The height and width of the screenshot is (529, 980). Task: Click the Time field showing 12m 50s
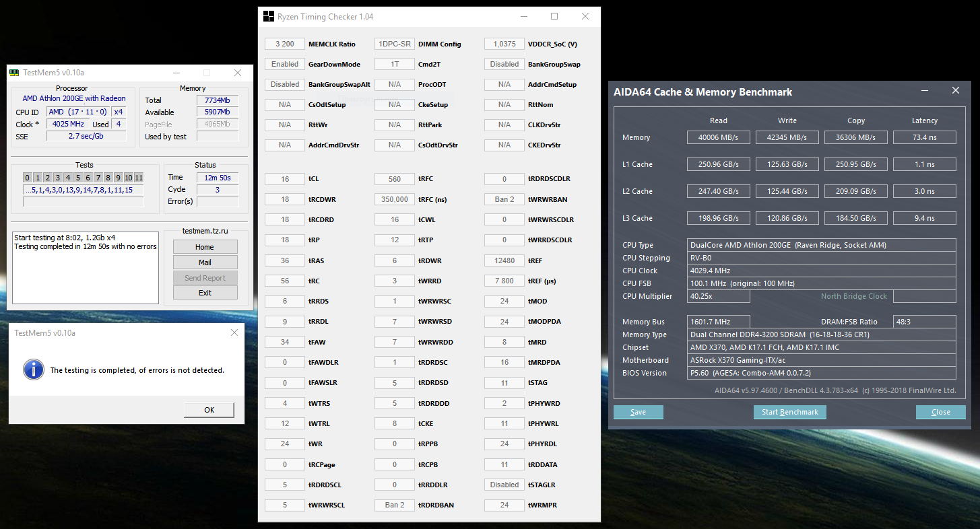click(x=218, y=178)
